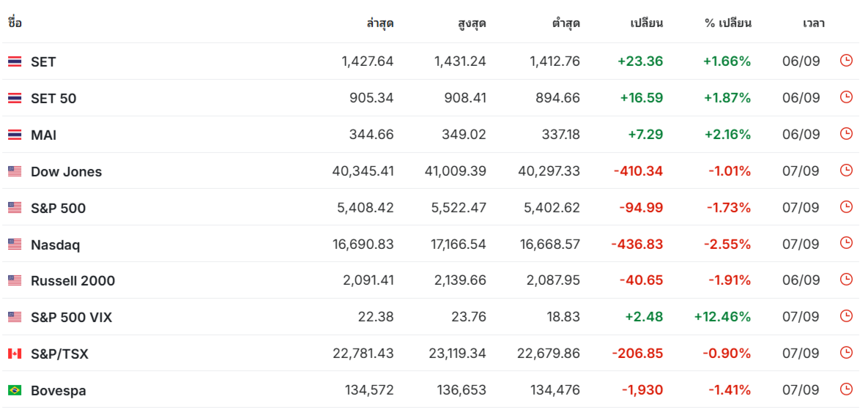
Task: Sort by the % เปลี่ยน column header
Action: [728, 23]
